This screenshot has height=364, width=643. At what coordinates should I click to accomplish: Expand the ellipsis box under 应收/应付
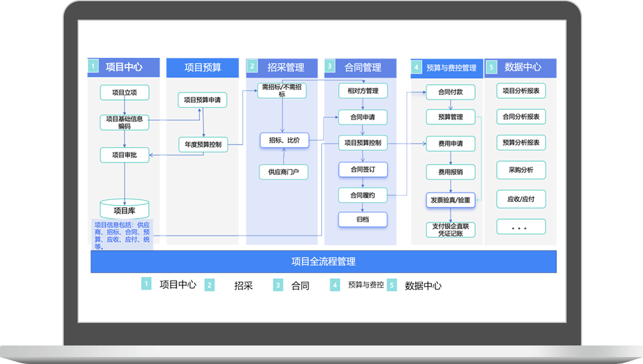[521, 227]
